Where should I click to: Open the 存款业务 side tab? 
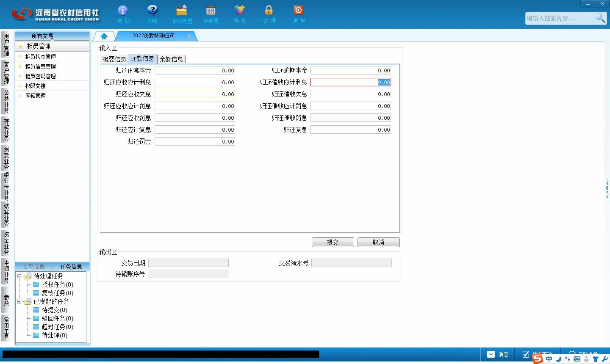[x=6, y=130]
